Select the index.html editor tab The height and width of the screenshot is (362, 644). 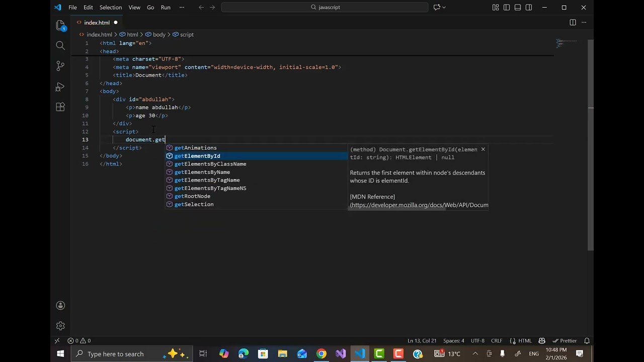pos(96,23)
